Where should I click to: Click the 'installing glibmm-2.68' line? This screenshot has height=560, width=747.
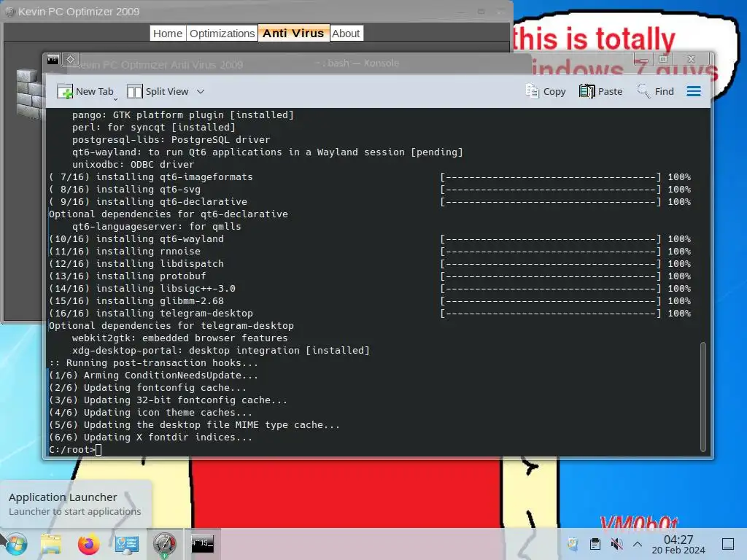click(136, 301)
